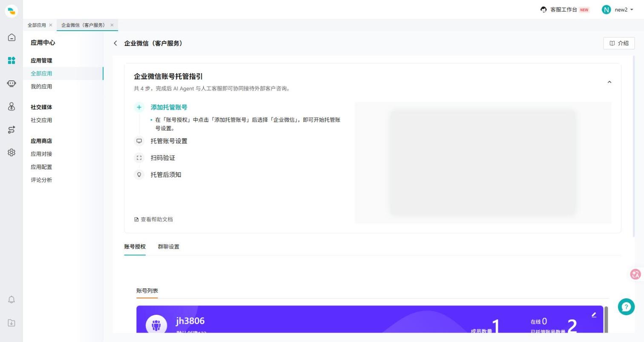Click the 应用商店 section heading

[41, 141]
